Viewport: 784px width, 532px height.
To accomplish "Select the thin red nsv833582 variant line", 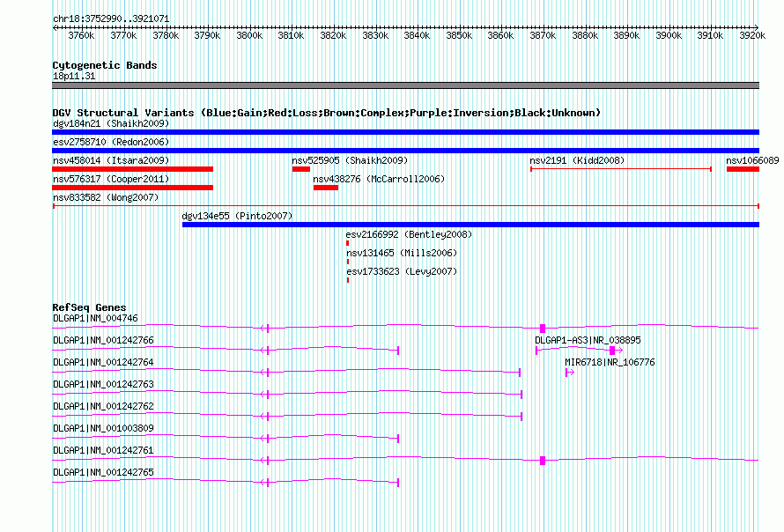I will point(406,206).
